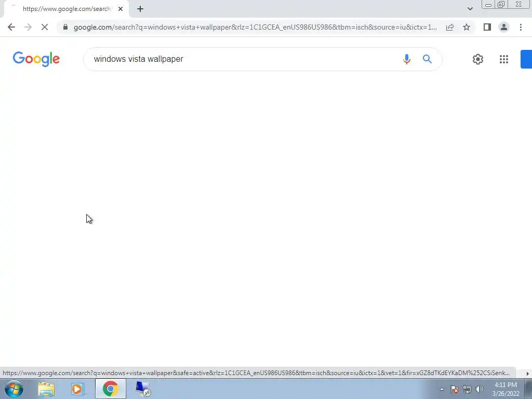
Task: Stop loading the page
Action: tap(45, 27)
